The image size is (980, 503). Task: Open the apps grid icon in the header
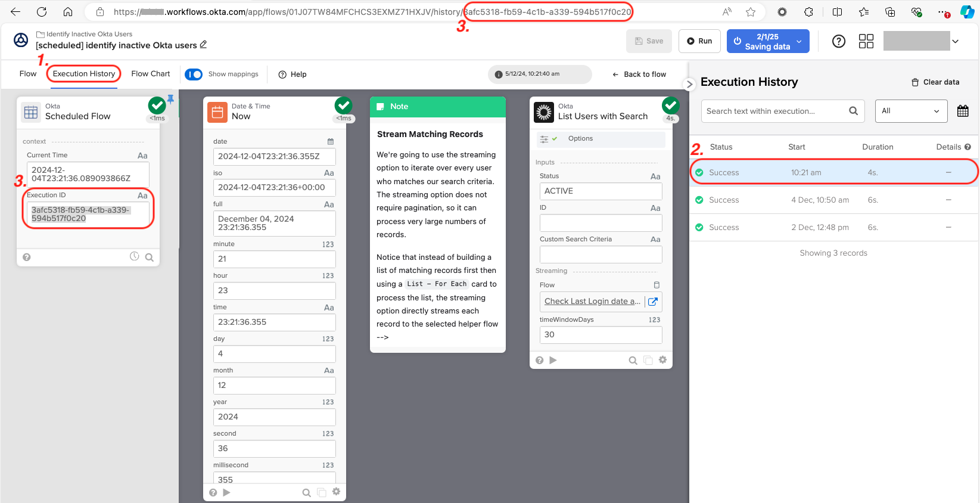coord(866,41)
